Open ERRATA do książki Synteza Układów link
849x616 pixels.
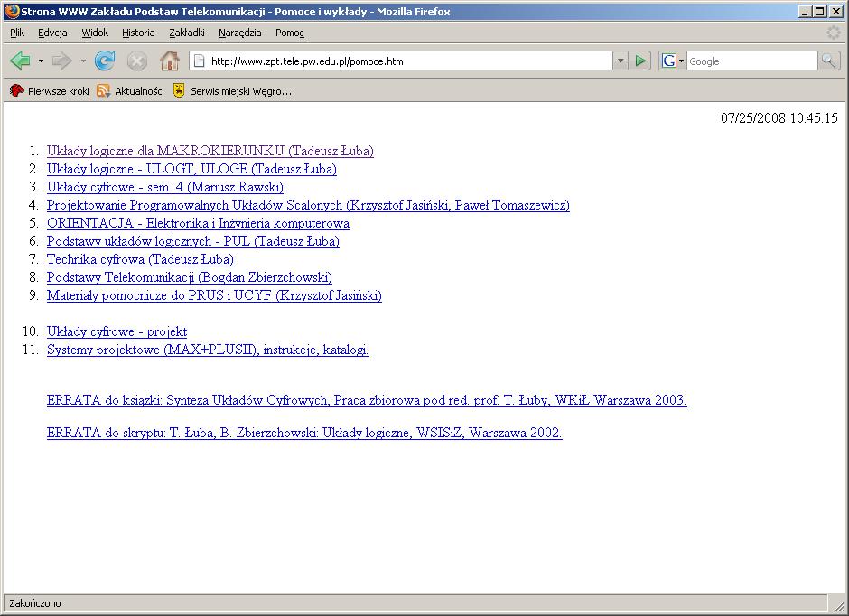[x=367, y=400]
